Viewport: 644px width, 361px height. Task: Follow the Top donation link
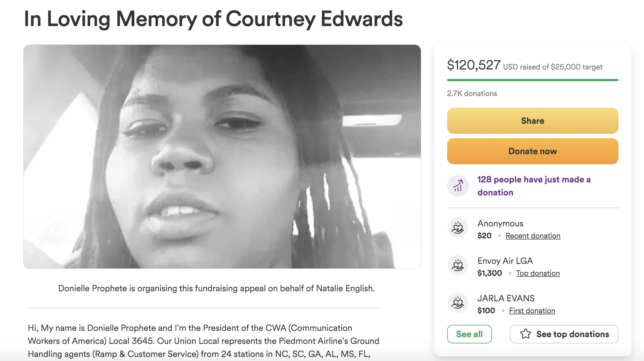click(x=538, y=273)
